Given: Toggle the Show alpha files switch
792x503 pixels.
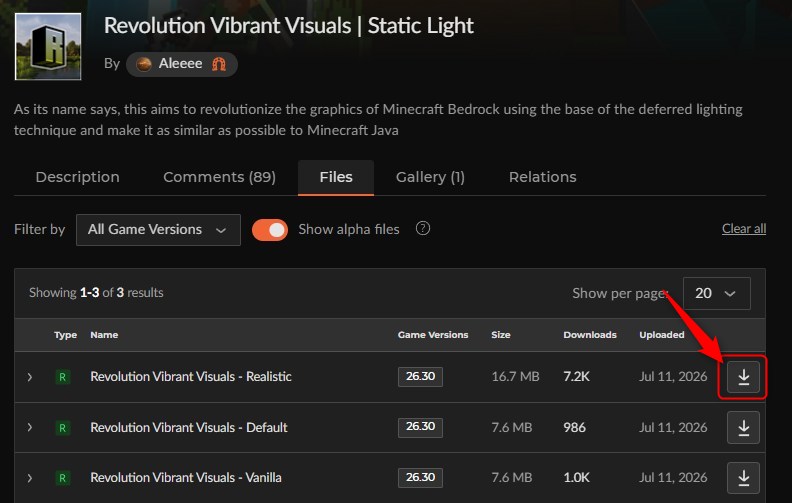Looking at the screenshot, I should [270, 230].
